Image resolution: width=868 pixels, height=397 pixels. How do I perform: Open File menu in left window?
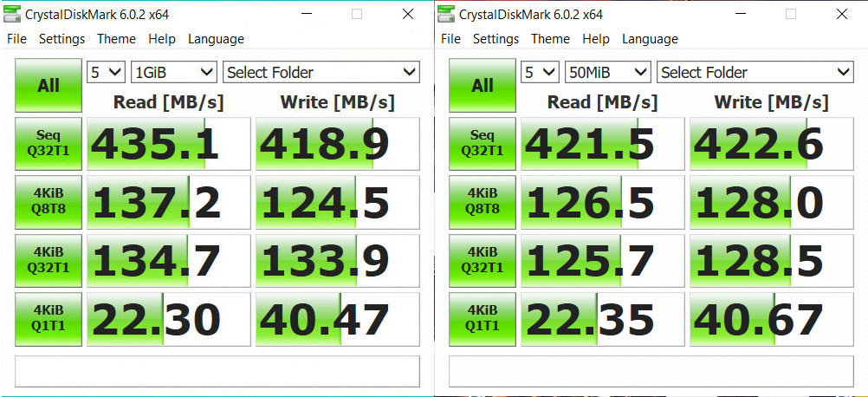(16, 39)
